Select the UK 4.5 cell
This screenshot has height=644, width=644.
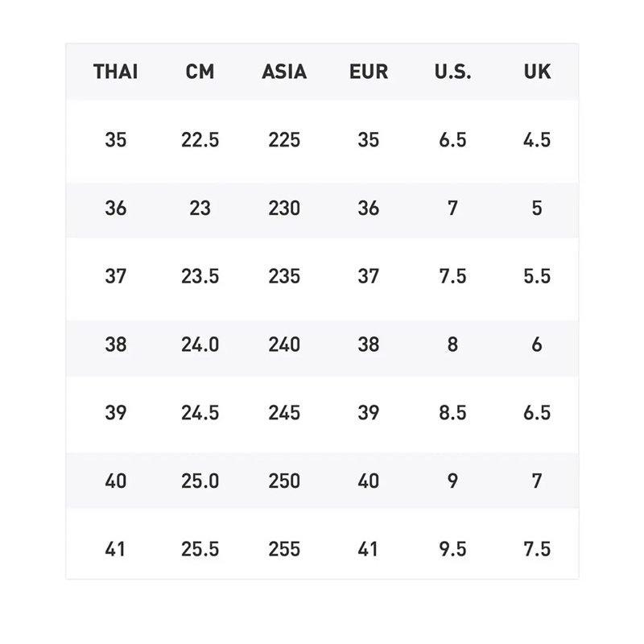pyautogui.click(x=537, y=140)
